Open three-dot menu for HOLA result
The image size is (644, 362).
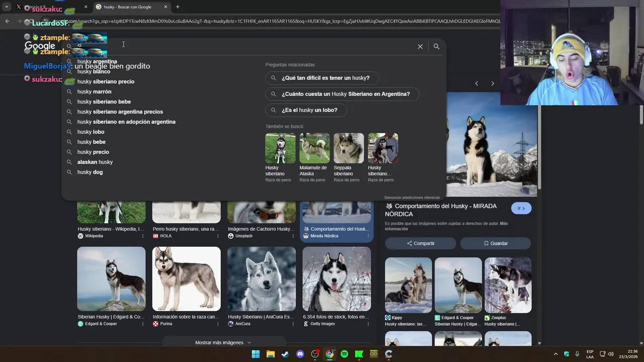click(218, 236)
